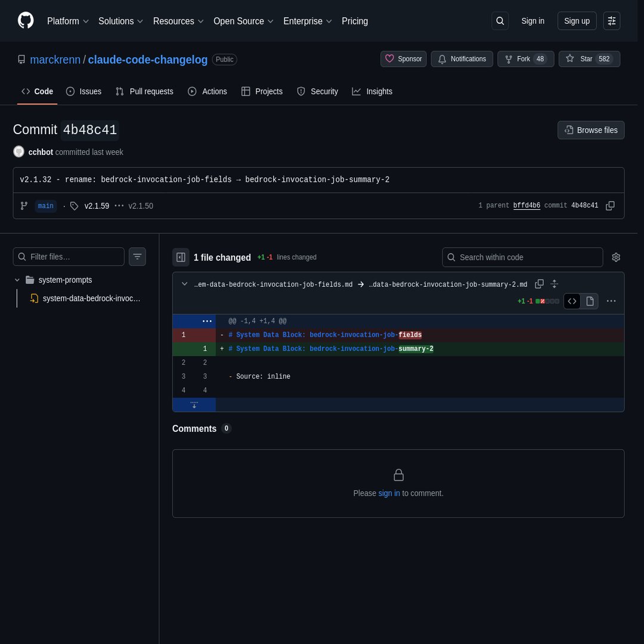View the Insights tab

click(x=372, y=92)
